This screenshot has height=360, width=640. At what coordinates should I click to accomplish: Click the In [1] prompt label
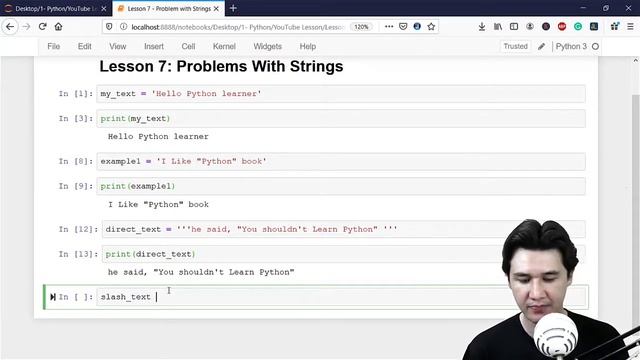click(76, 93)
